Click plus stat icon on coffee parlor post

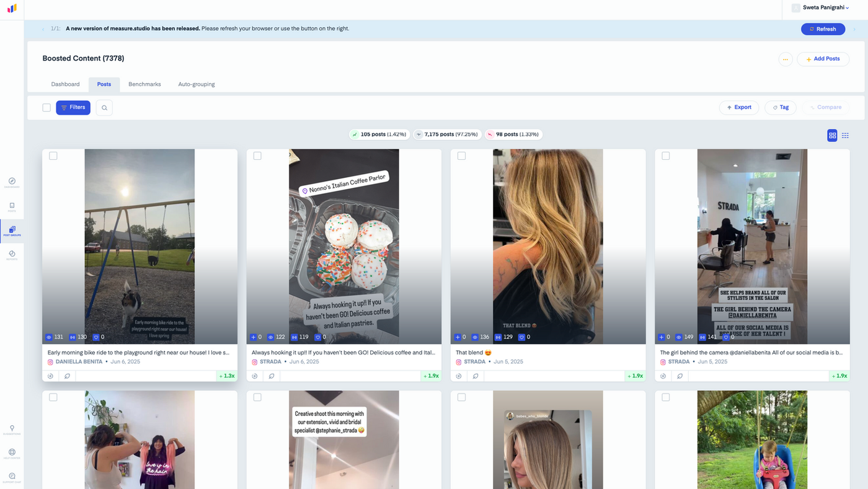254,337
